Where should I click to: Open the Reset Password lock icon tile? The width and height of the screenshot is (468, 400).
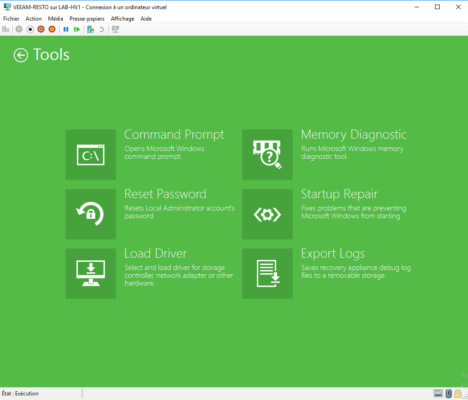pyautogui.click(x=91, y=214)
